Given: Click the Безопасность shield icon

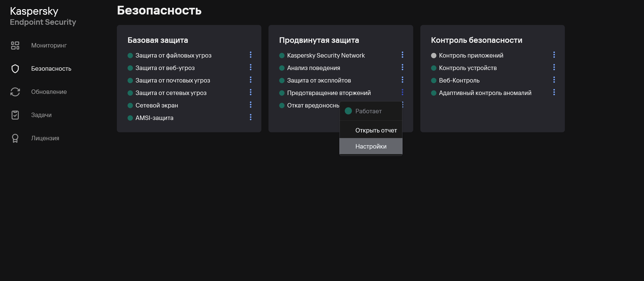Looking at the screenshot, I should (x=15, y=68).
